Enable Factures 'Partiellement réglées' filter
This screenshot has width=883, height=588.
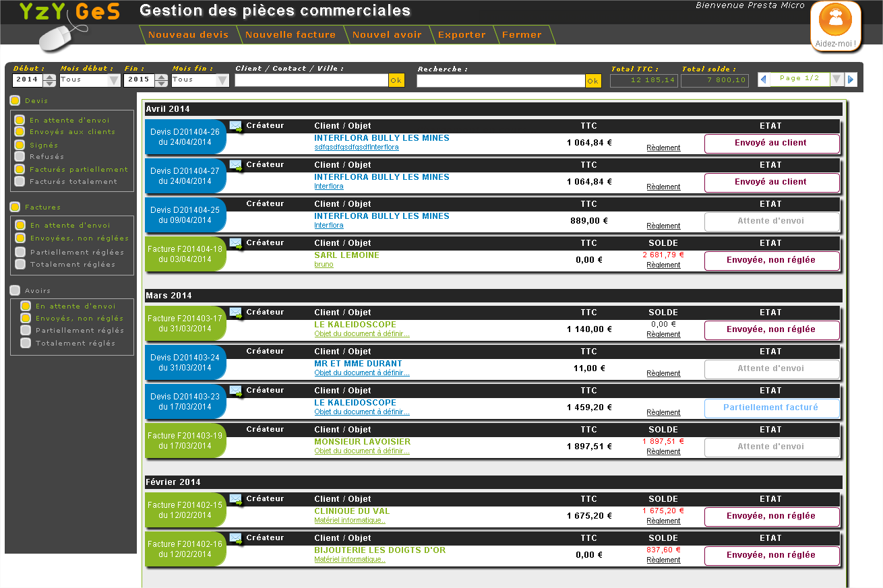coord(20,252)
